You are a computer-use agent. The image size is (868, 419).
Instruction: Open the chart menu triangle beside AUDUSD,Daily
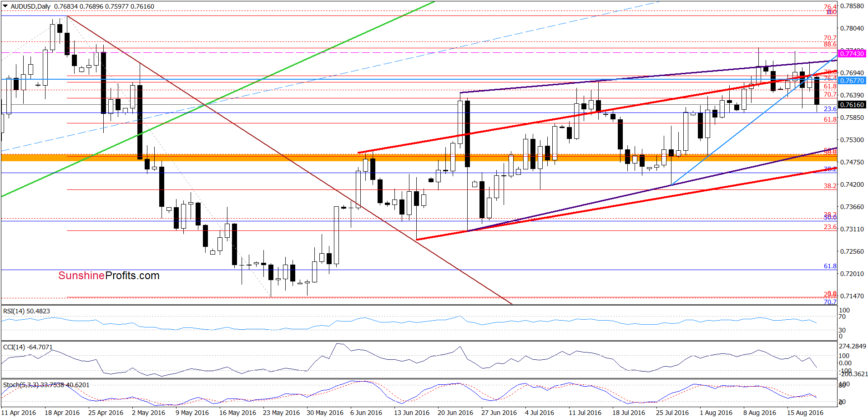[x=5, y=6]
